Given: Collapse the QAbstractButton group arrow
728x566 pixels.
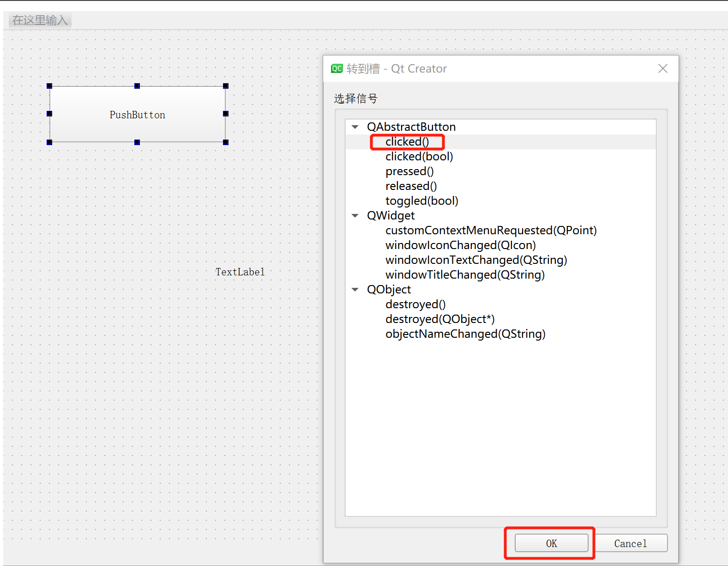Looking at the screenshot, I should tap(355, 127).
